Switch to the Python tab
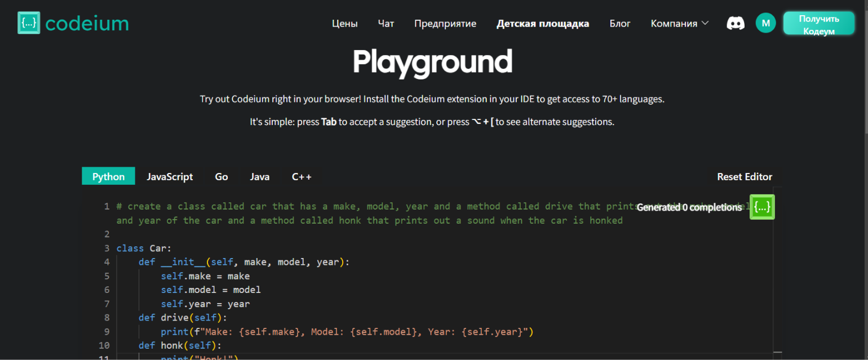 (108, 176)
